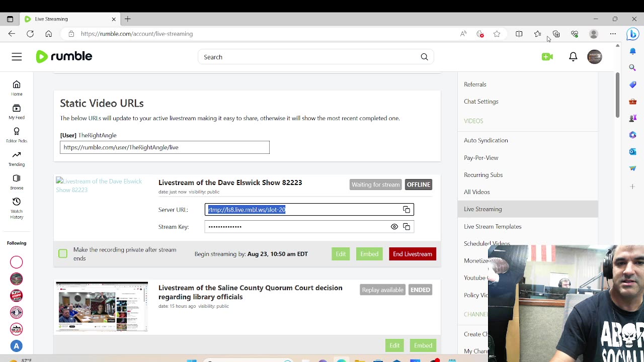Image resolution: width=644 pixels, height=362 pixels.
Task: Open Chat Settings
Action: pos(481,102)
